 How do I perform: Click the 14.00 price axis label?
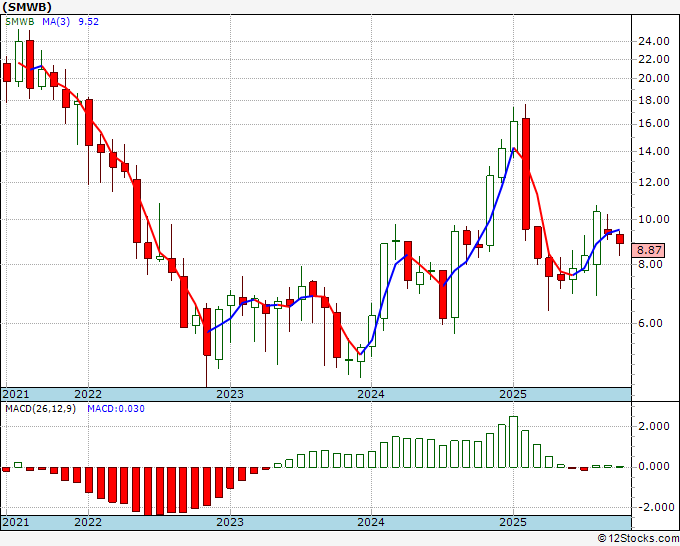tap(654, 151)
